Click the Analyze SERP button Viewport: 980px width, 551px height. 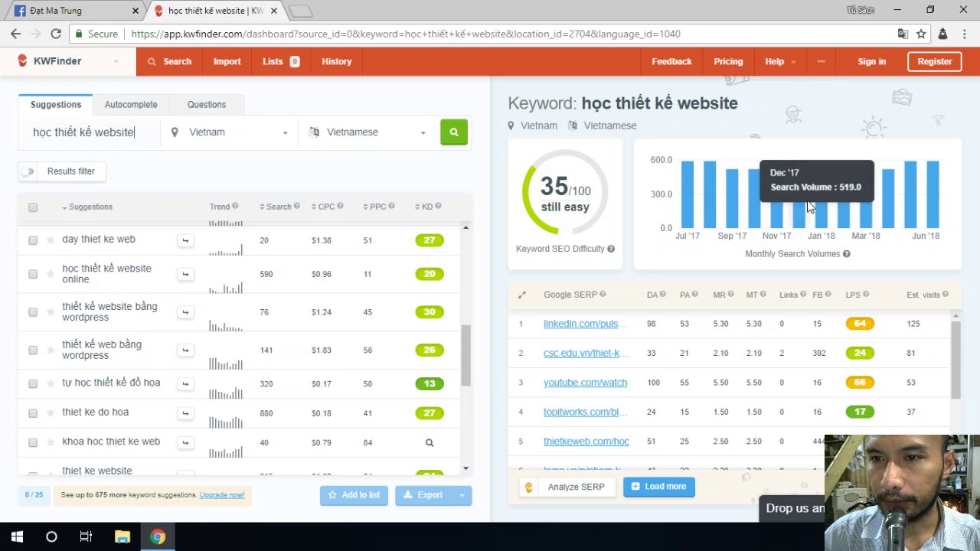point(567,487)
